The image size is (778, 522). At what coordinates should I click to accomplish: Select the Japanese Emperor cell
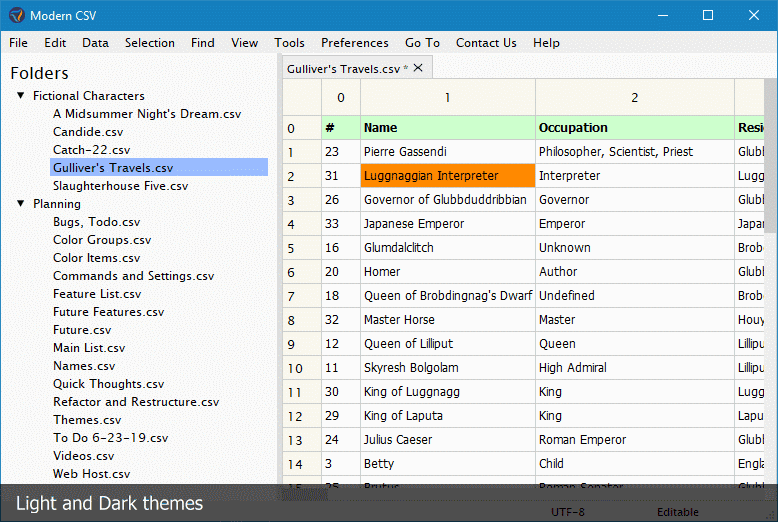448,224
